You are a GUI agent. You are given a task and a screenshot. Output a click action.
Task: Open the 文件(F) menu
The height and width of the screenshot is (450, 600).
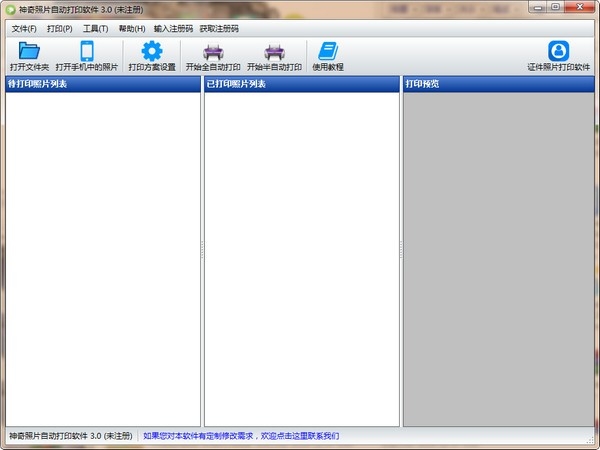pyautogui.click(x=24, y=28)
